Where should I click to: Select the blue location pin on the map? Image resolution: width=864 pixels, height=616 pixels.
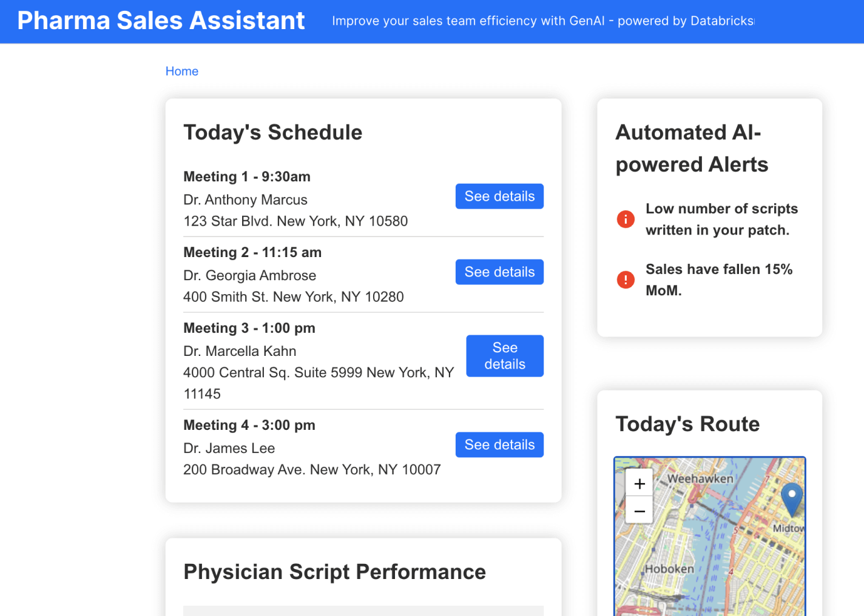(x=791, y=497)
